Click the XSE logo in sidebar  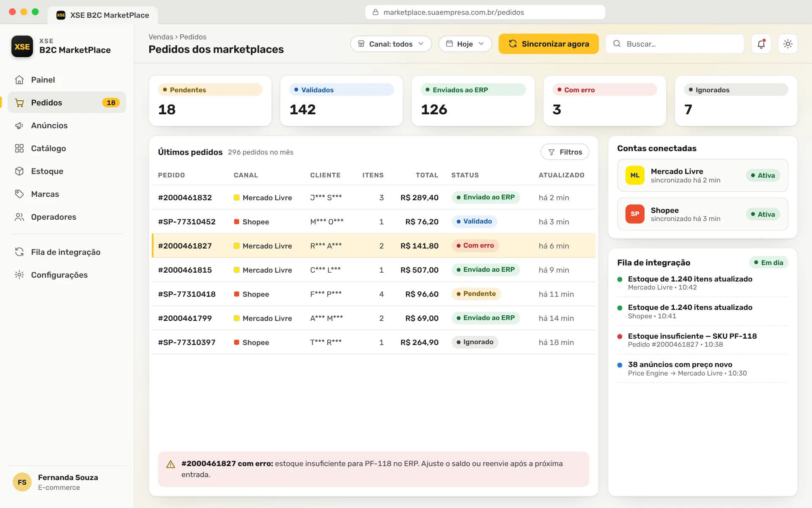[22, 46]
